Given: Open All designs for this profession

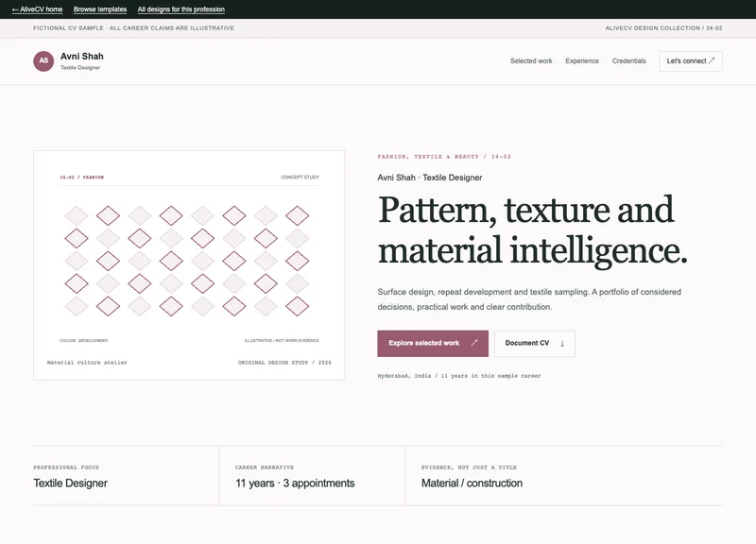Looking at the screenshot, I should pyautogui.click(x=180, y=9).
